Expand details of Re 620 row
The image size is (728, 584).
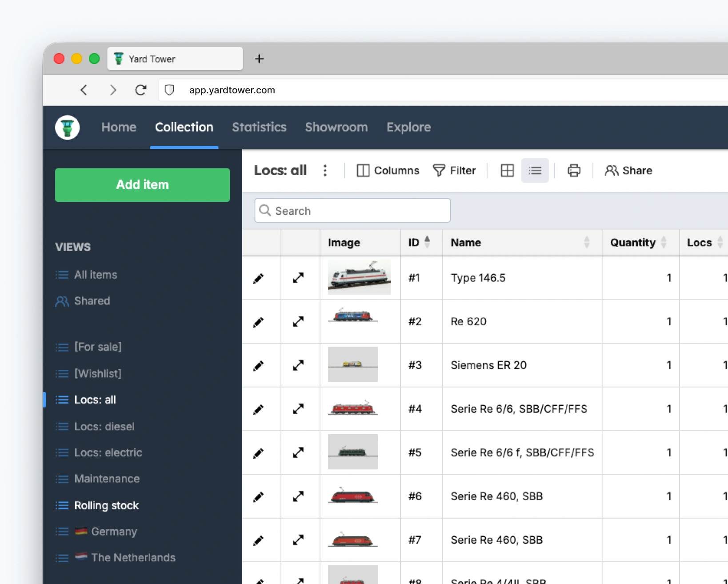coord(298,321)
